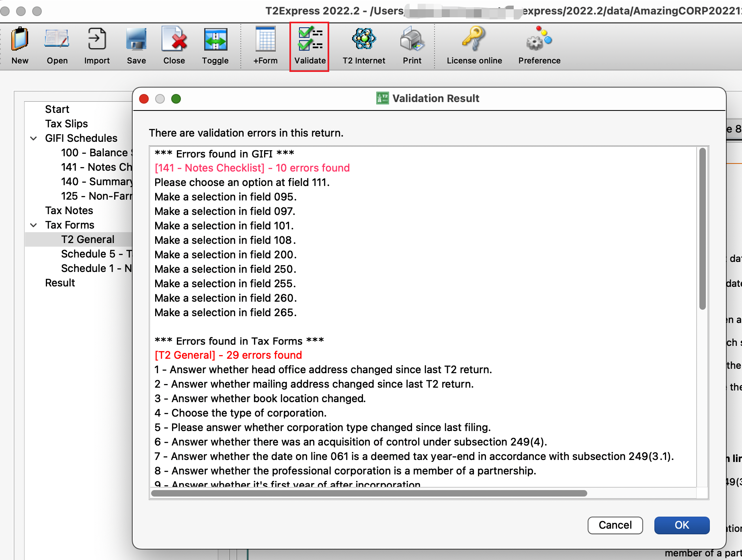Select Result in the navigation tree
Viewport: 742px width, 560px height.
point(60,283)
